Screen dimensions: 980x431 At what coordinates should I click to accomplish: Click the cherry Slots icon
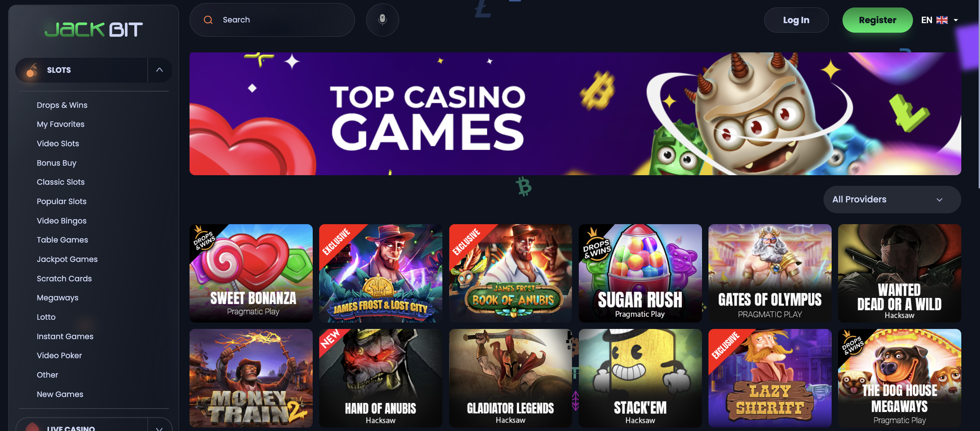tap(32, 70)
